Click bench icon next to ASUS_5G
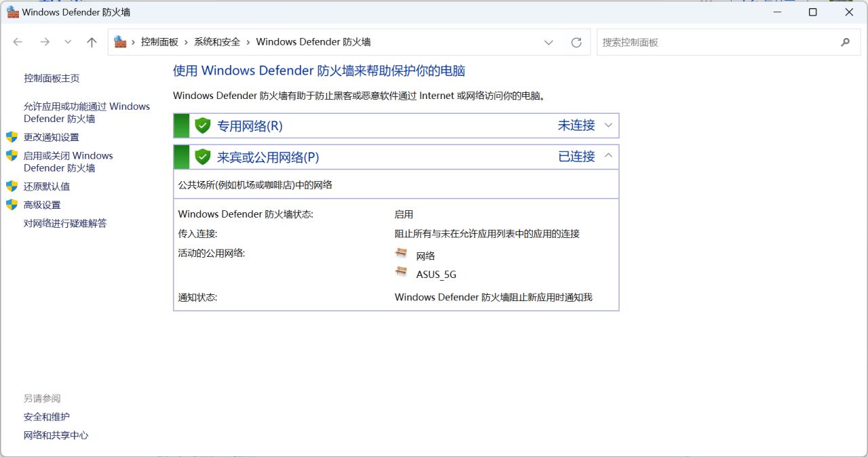 [401, 272]
